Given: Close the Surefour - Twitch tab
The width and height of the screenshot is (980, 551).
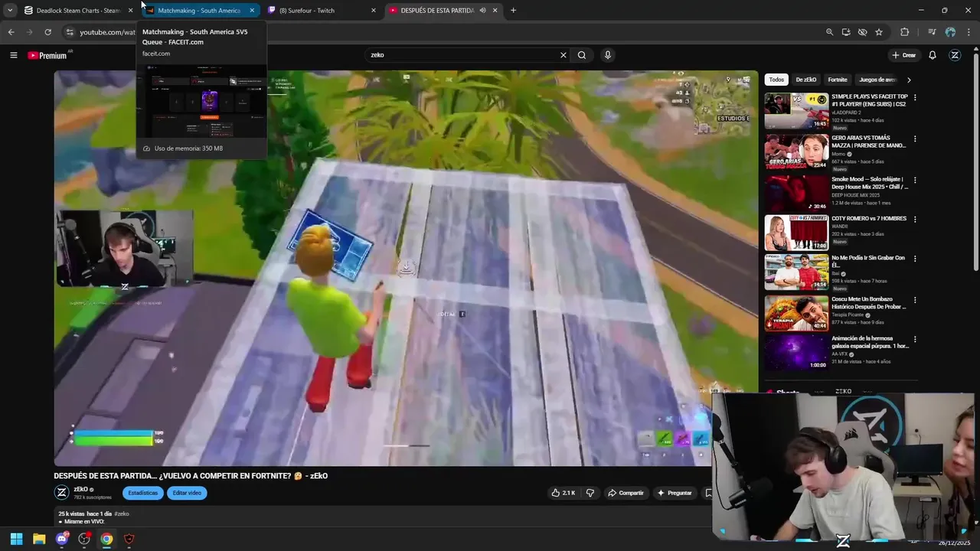Looking at the screenshot, I should point(374,11).
